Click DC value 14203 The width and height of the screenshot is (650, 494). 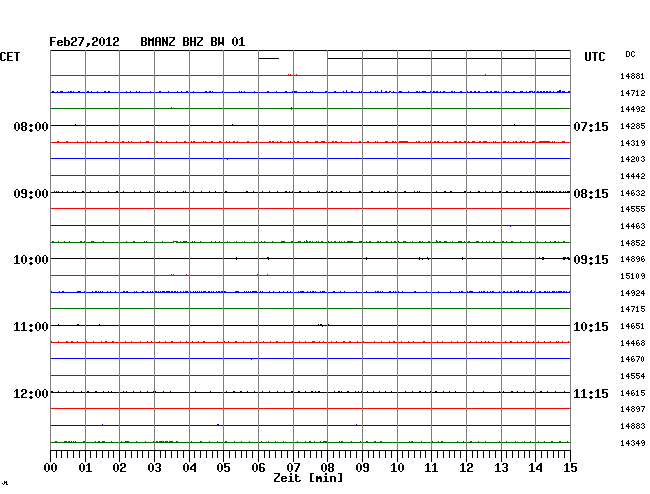point(633,159)
